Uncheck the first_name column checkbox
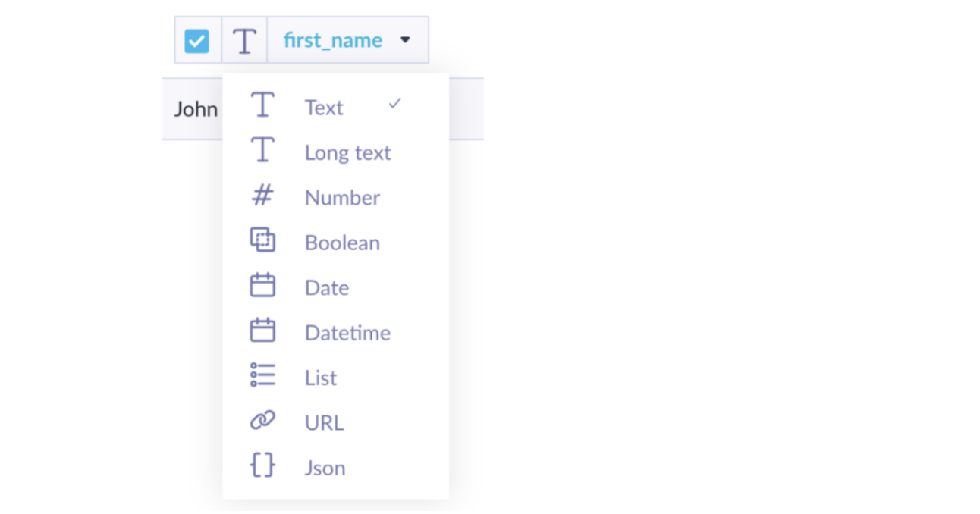This screenshot has width=980, height=514. [x=197, y=39]
